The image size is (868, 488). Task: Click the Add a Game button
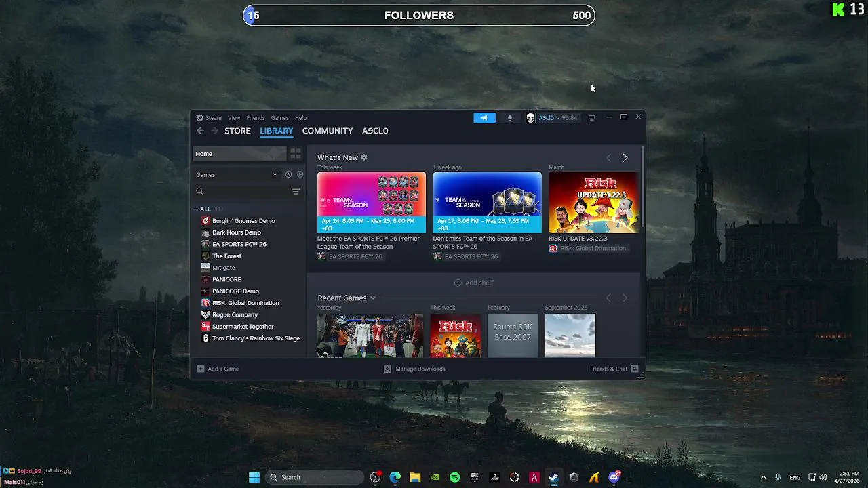tap(218, 369)
